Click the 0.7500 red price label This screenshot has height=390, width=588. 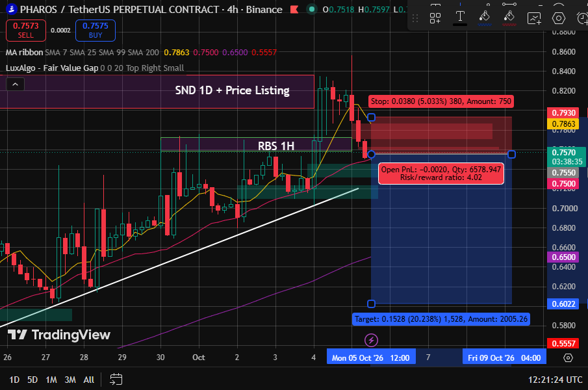coord(563,184)
